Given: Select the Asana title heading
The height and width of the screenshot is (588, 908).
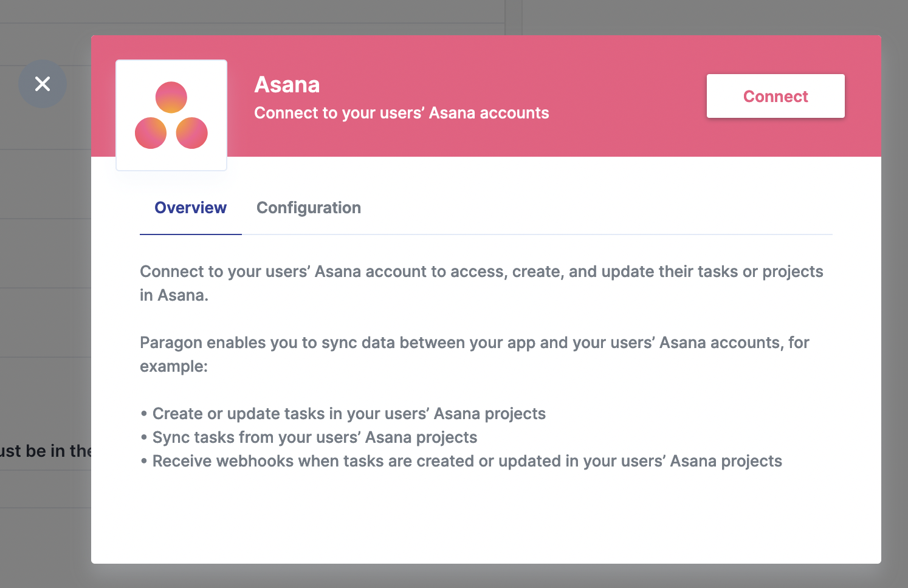Looking at the screenshot, I should [x=287, y=84].
